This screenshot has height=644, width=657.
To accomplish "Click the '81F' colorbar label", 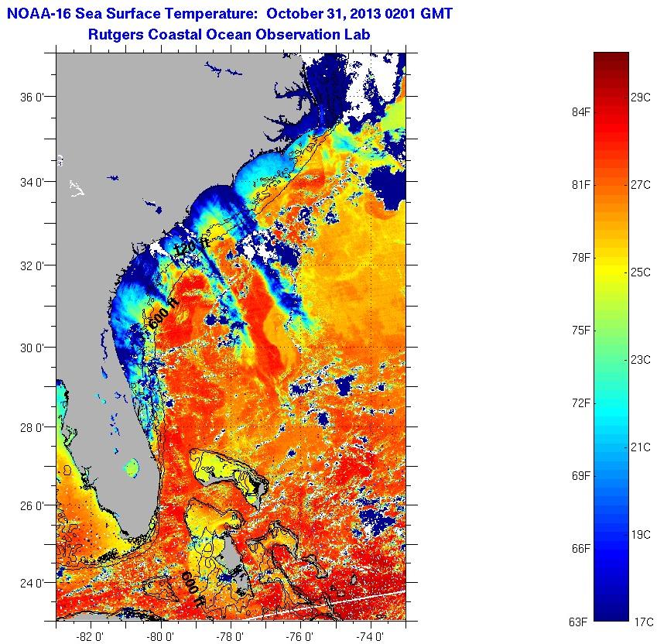I will pyautogui.click(x=581, y=184).
